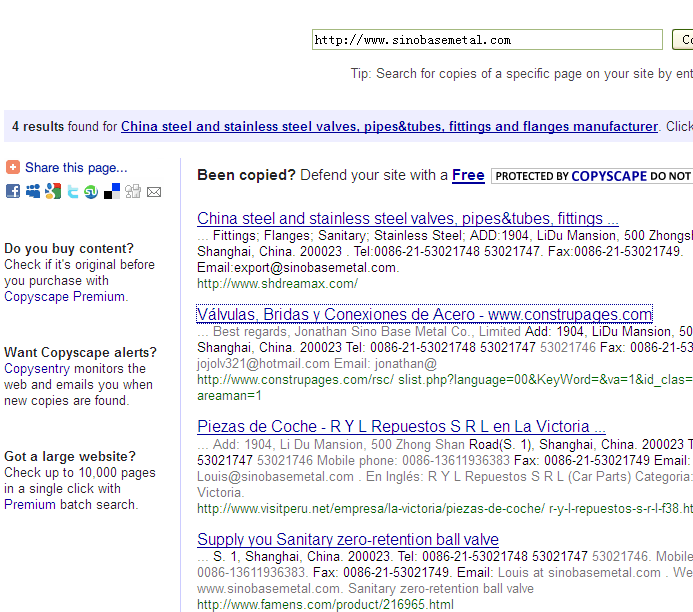Screen dimensions: 693x612
Task: Click the visitperu.net result URL text
Action: pos(445,509)
